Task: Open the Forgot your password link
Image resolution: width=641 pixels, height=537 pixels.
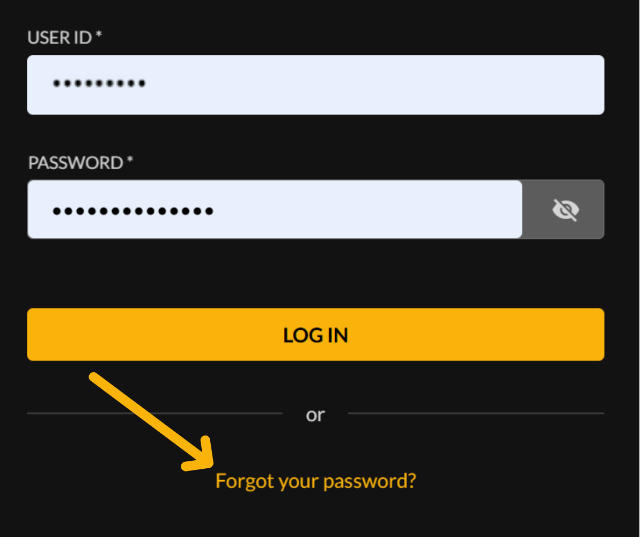Action: [315, 481]
